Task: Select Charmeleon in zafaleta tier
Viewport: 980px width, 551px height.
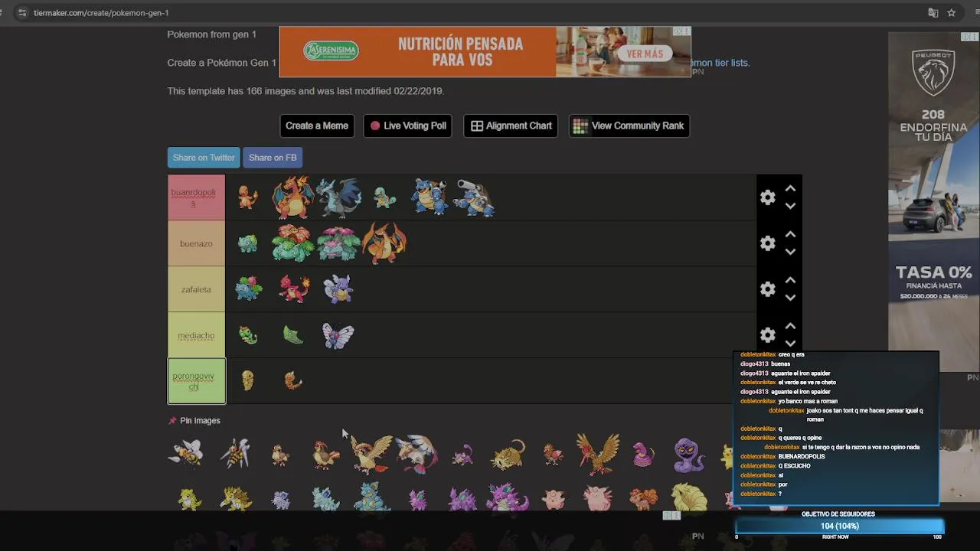Action: (x=294, y=289)
